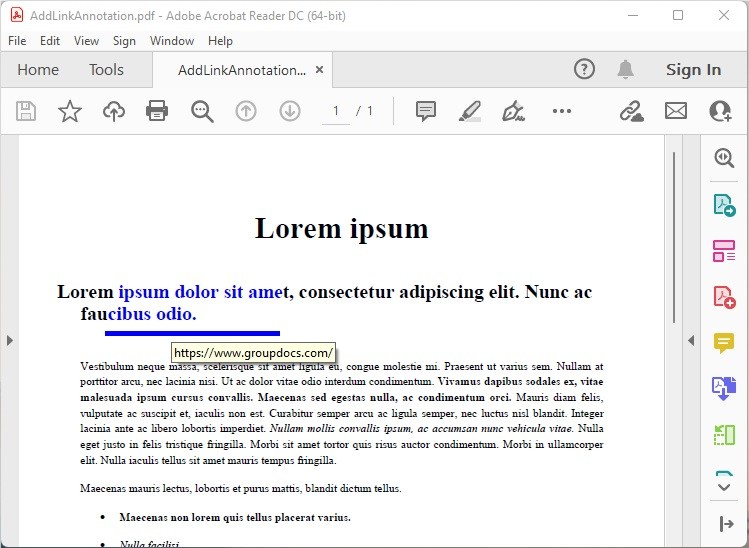
Task: Switch to the Tools tab
Action: pos(106,70)
